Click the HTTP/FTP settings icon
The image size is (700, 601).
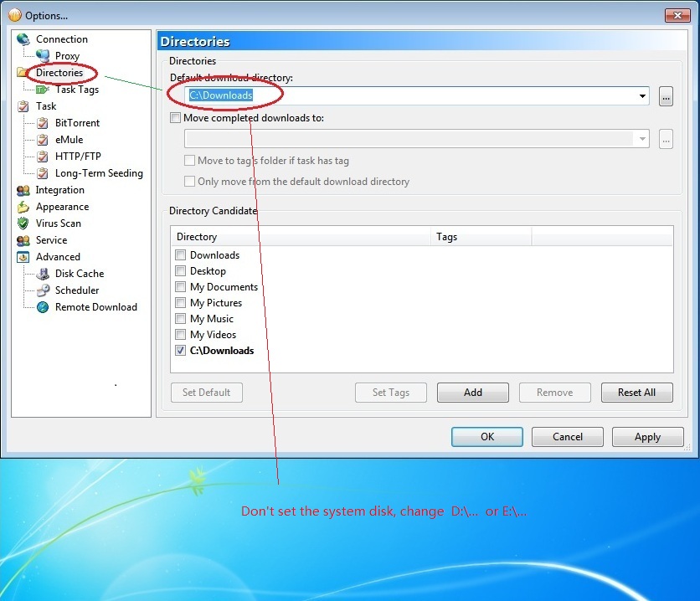(x=43, y=157)
